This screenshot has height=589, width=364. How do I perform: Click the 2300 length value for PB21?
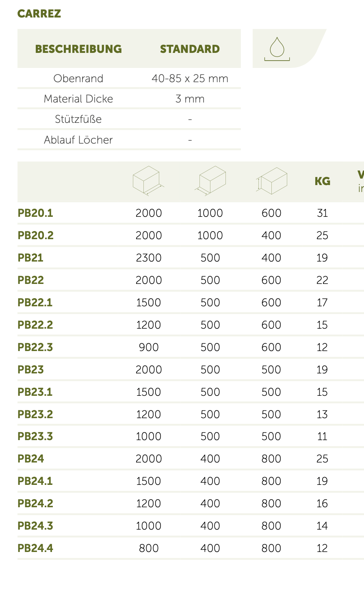[x=149, y=258]
